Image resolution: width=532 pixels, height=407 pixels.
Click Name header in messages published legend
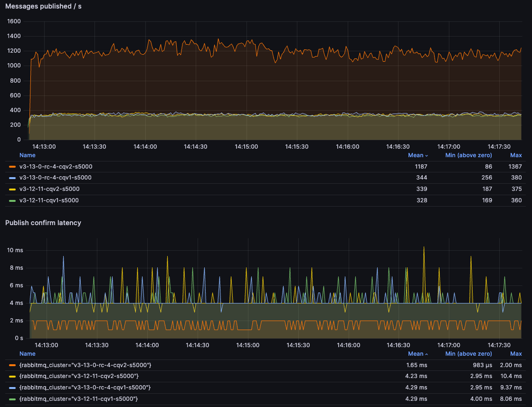click(x=28, y=155)
